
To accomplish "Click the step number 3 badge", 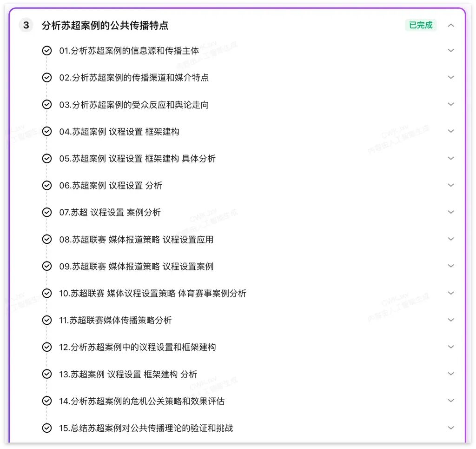I will [26, 25].
